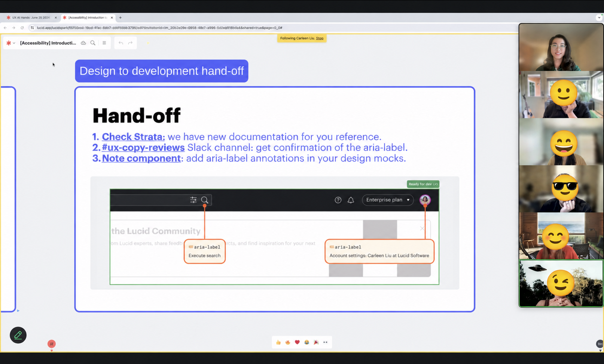The height and width of the screenshot is (364, 604).
Task: Click the undo arrow
Action: (x=121, y=43)
